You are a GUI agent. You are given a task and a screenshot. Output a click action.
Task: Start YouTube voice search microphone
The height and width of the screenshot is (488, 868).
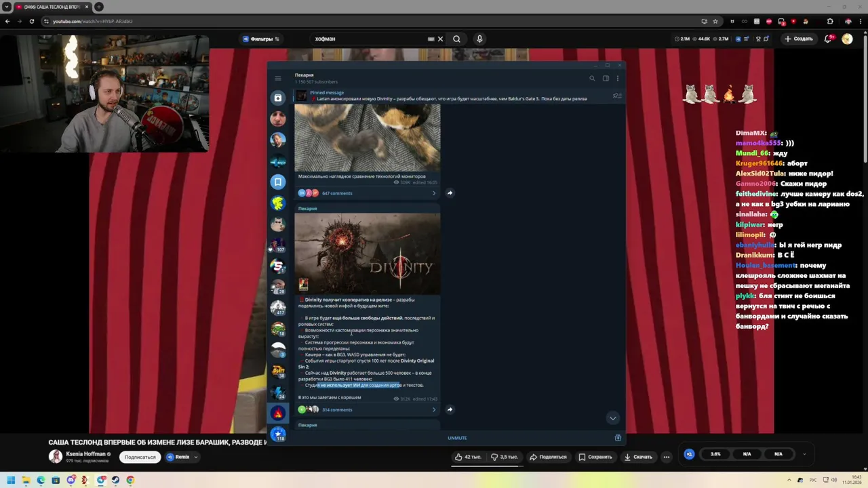click(x=479, y=39)
